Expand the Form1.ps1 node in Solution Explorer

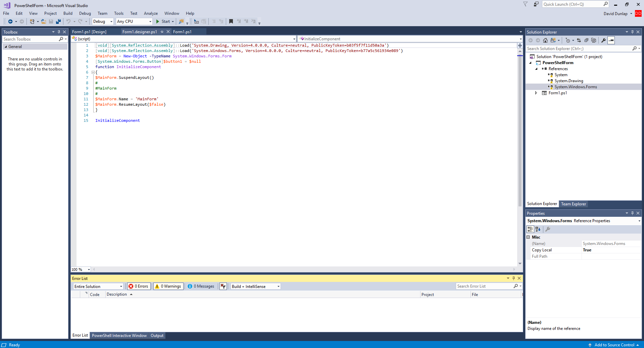pyautogui.click(x=536, y=93)
